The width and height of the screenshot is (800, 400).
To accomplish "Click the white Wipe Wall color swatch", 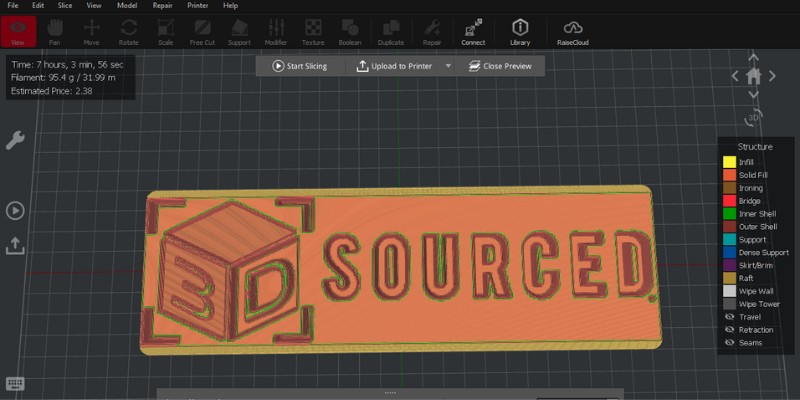I will tap(730, 291).
